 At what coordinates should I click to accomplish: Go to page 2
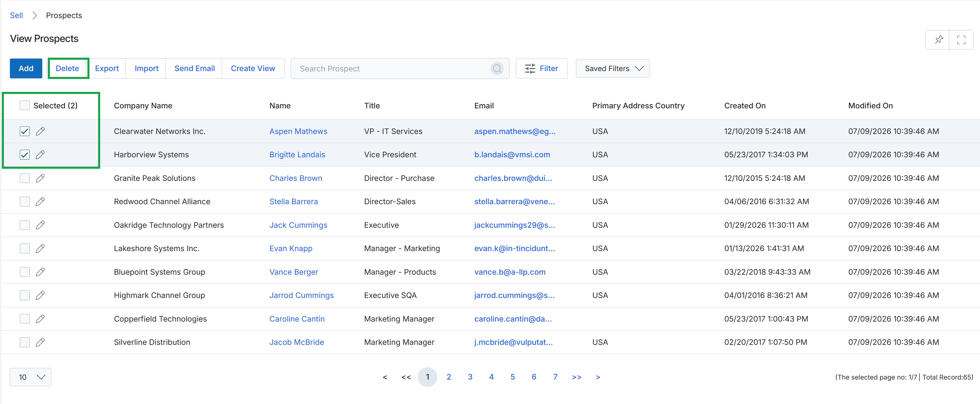pos(449,377)
